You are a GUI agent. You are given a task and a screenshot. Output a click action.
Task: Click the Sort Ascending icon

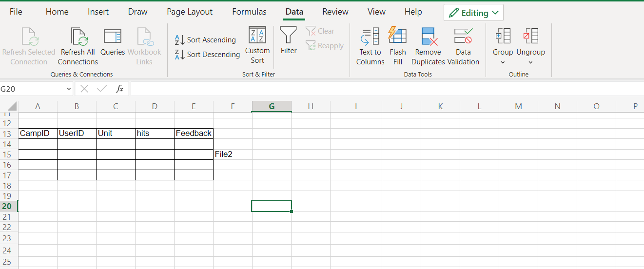(179, 40)
